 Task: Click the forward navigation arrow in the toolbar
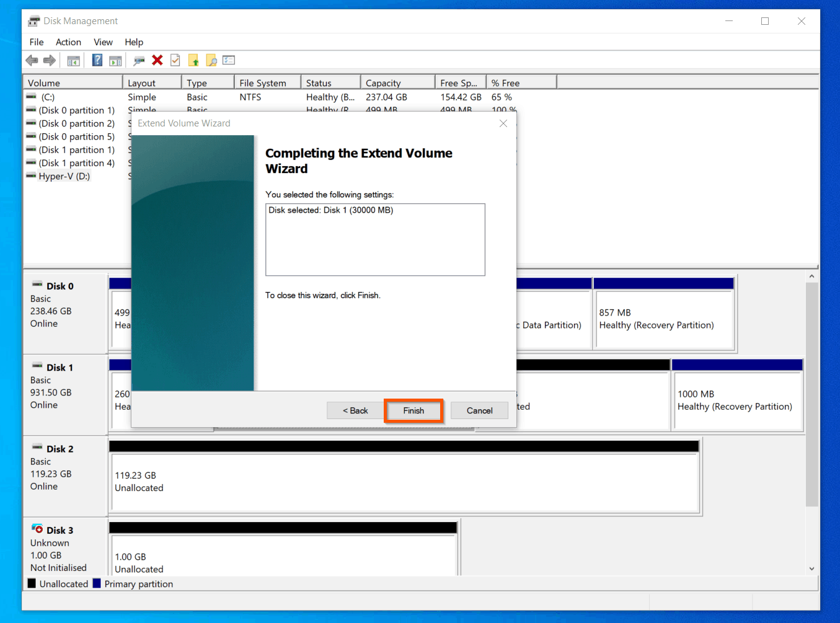pyautogui.click(x=49, y=60)
